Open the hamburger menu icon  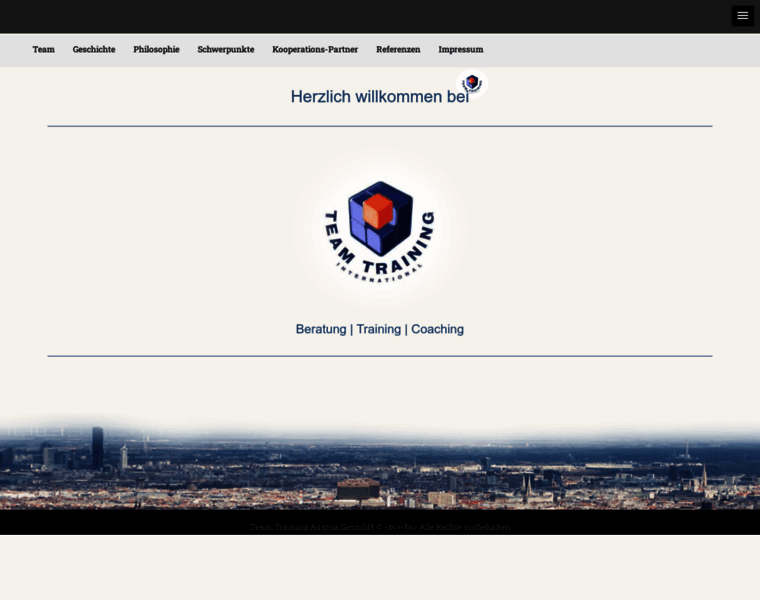click(x=742, y=16)
